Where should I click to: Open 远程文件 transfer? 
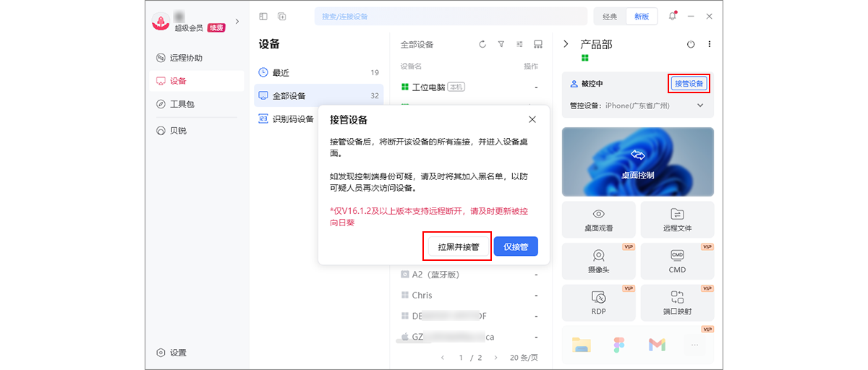click(677, 220)
